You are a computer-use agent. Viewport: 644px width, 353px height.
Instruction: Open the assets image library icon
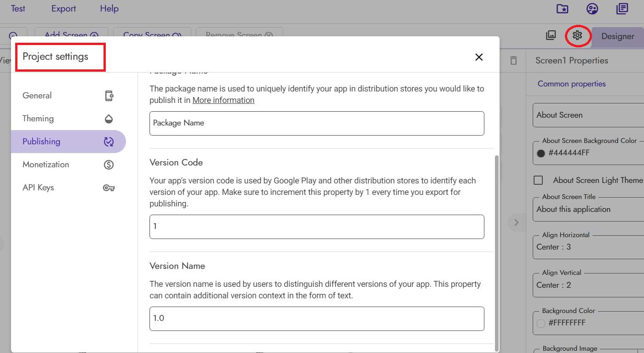(x=551, y=35)
